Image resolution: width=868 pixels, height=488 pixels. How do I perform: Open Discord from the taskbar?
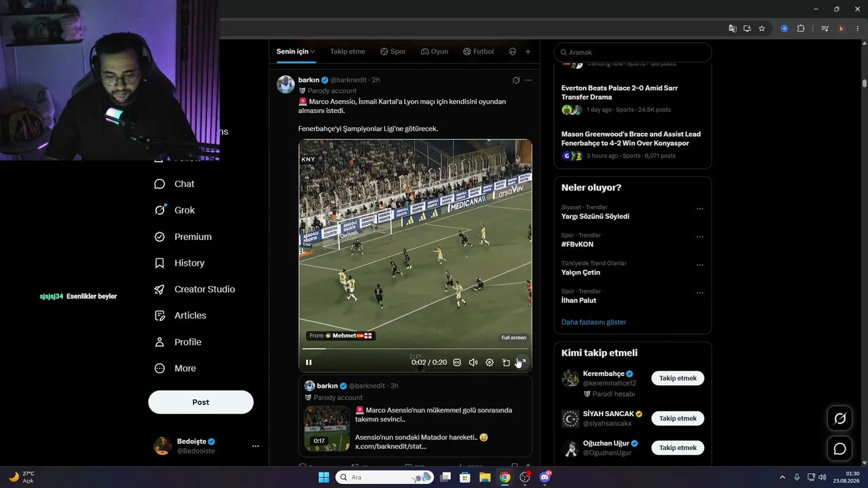545,477
